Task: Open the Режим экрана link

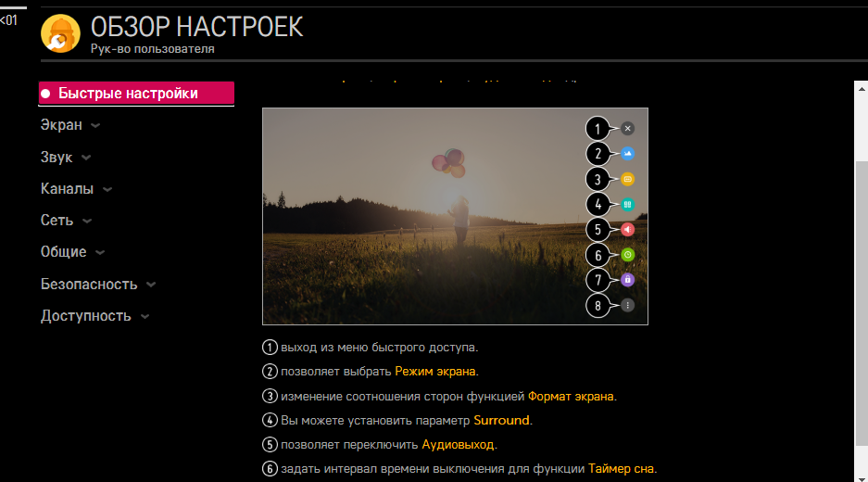Action: click(434, 372)
